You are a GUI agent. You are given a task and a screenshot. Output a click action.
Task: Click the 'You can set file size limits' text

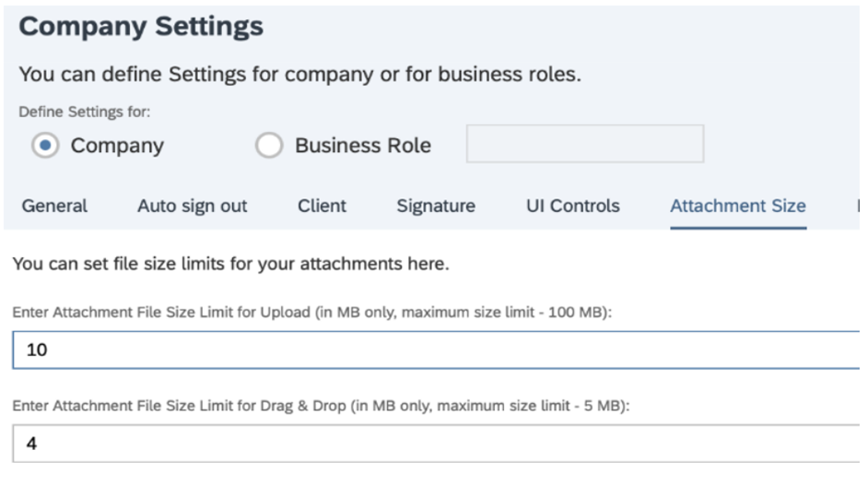pos(230,265)
